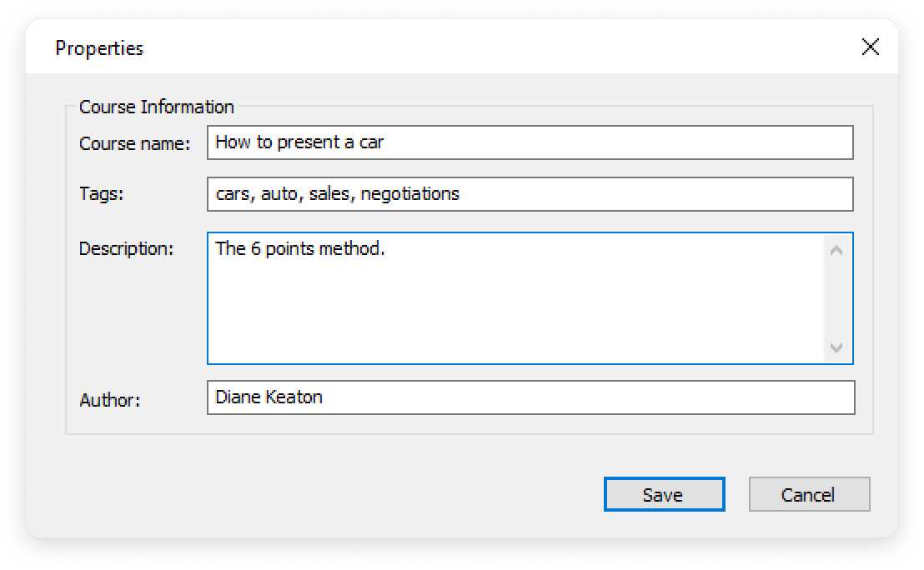This screenshot has height=570, width=924.
Task: Click the Description scrollbar up arrow
Action: [836, 250]
